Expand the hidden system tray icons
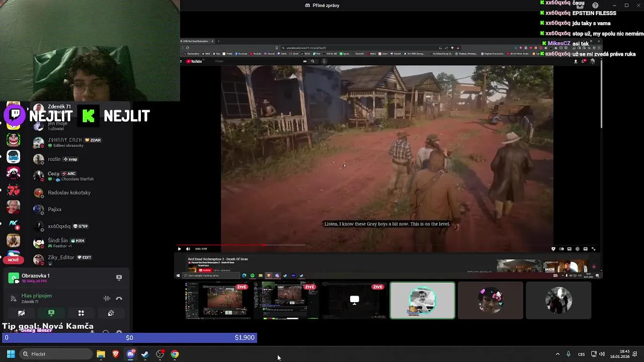Viewport: 644px width, 362px height. pos(557,354)
